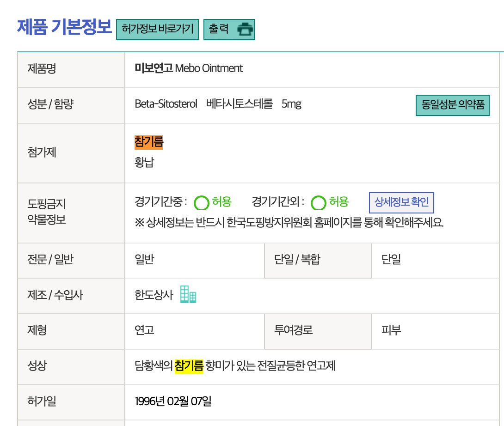504x426 pixels.
Task: Click 베타시토스테롤 Korean ingredient name
Action: [x=240, y=104]
